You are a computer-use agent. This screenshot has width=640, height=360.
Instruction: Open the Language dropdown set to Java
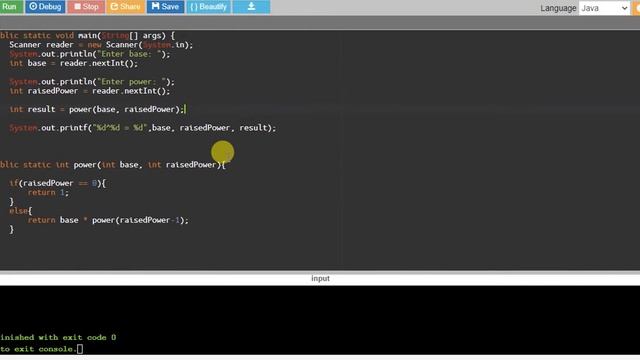click(604, 8)
